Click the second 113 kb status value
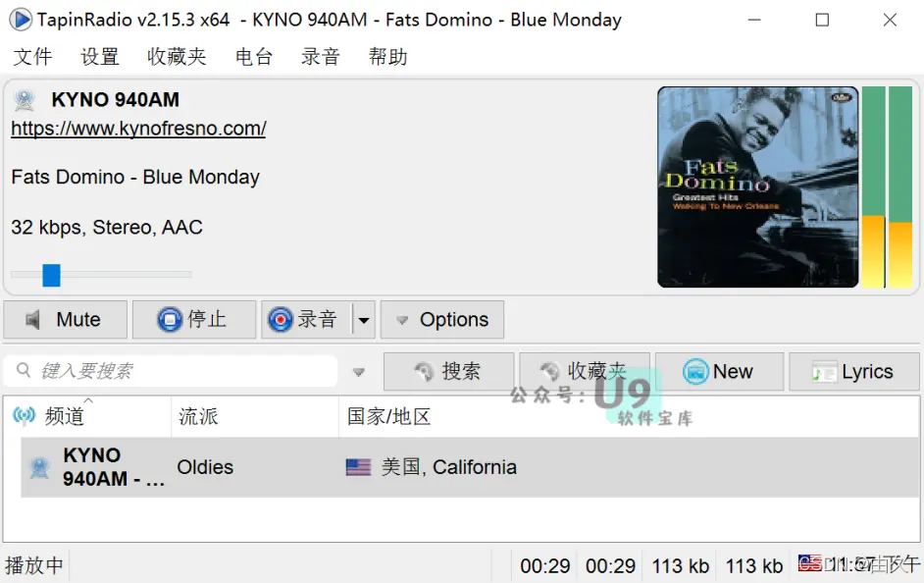Viewport: 924px width, 583px height. tap(753, 566)
